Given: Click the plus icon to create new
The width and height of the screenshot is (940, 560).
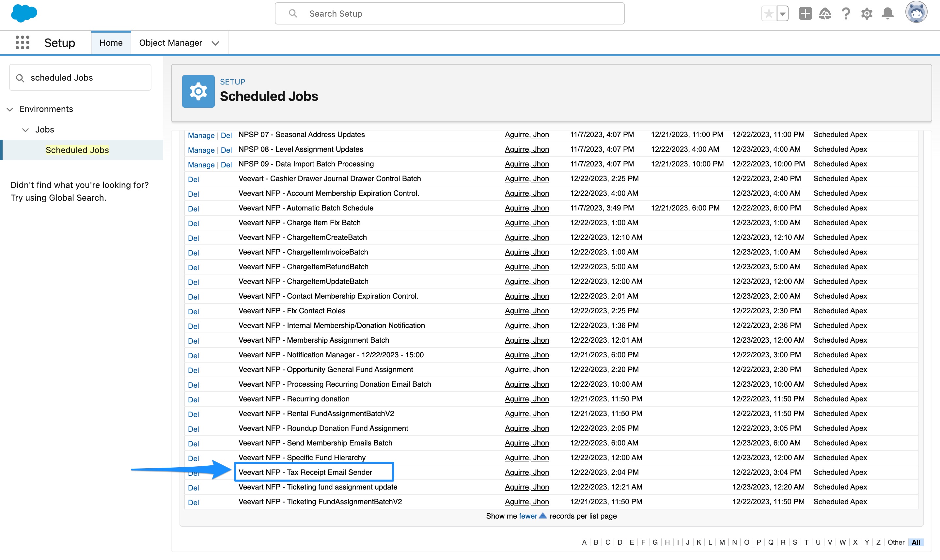Looking at the screenshot, I should [x=805, y=14].
